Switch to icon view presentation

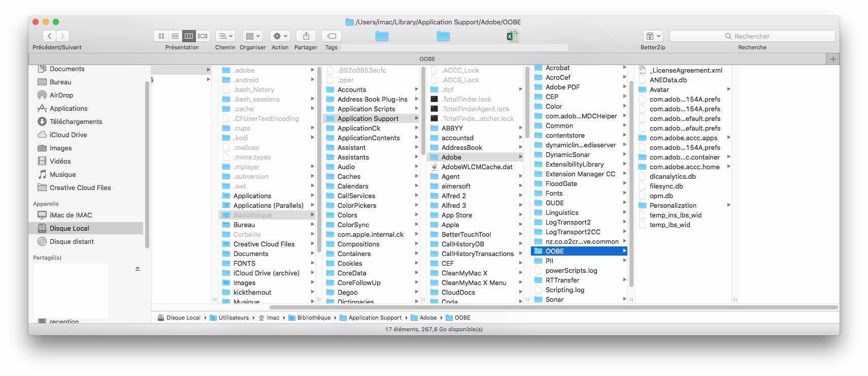[x=161, y=36]
